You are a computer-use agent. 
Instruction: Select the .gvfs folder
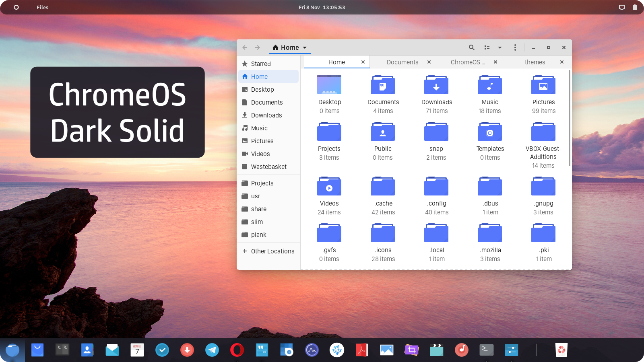click(x=329, y=233)
